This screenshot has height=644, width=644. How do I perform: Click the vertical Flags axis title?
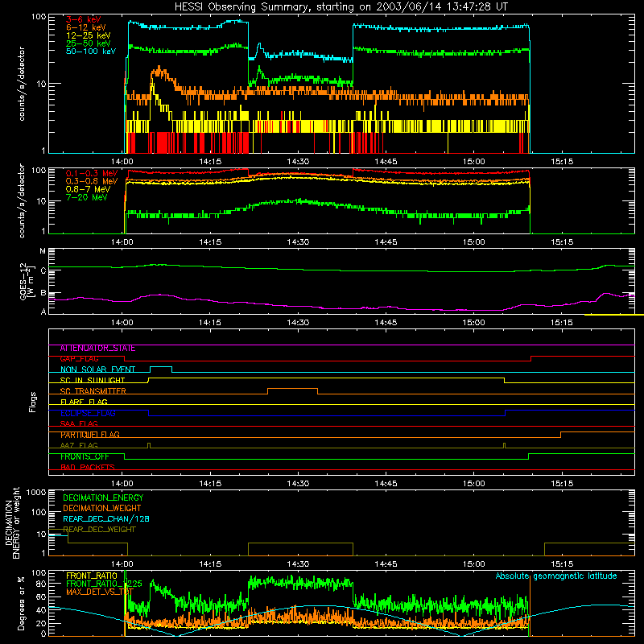tap(33, 402)
